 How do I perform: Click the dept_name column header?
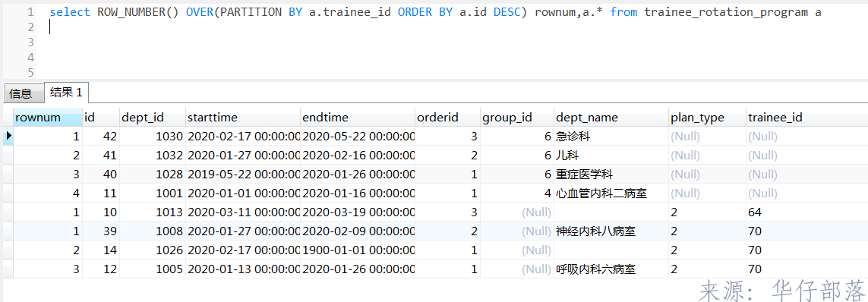[x=611, y=118]
